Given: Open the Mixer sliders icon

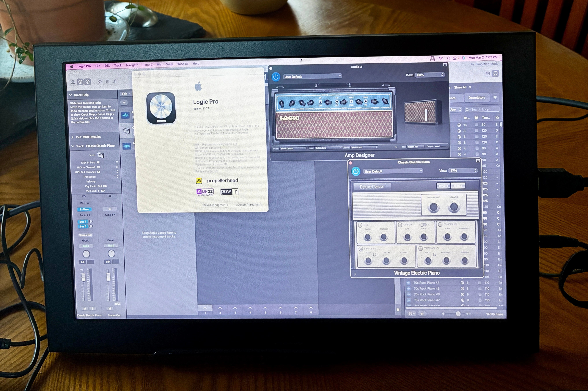Looking at the screenshot, I should coord(108,82).
